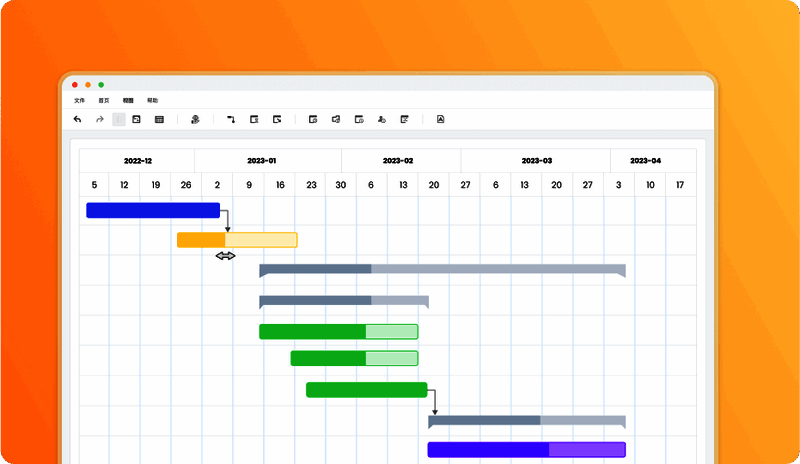This screenshot has height=464, width=800.
Task: Select the bent-arrow dependency link tool
Action: pos(231,119)
